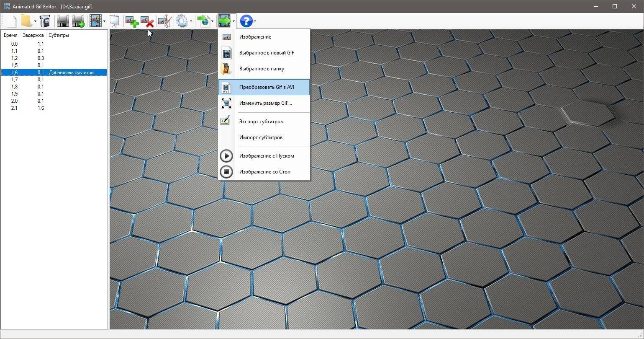Select the frame row at time 0,0

[x=54, y=44]
